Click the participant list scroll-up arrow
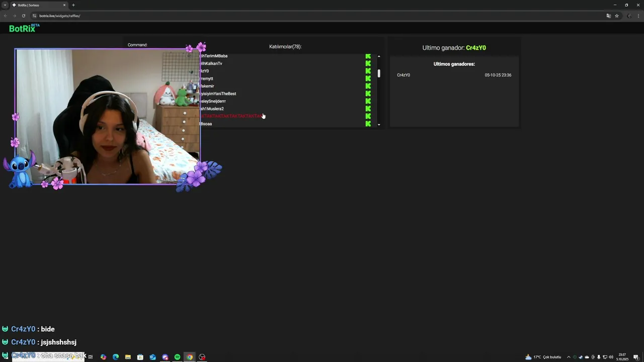The width and height of the screenshot is (644, 362). [x=379, y=56]
